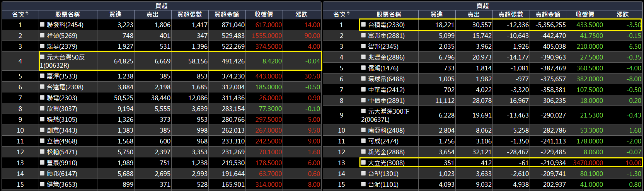Click the net buy volume 58,156
Screen dimensions: 644x191
pyautogui.click(x=198, y=61)
